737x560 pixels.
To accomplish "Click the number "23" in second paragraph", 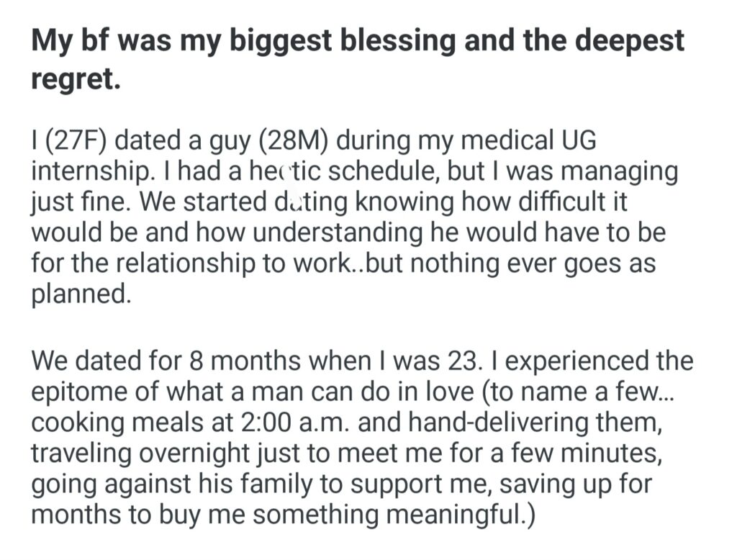I will [x=464, y=360].
